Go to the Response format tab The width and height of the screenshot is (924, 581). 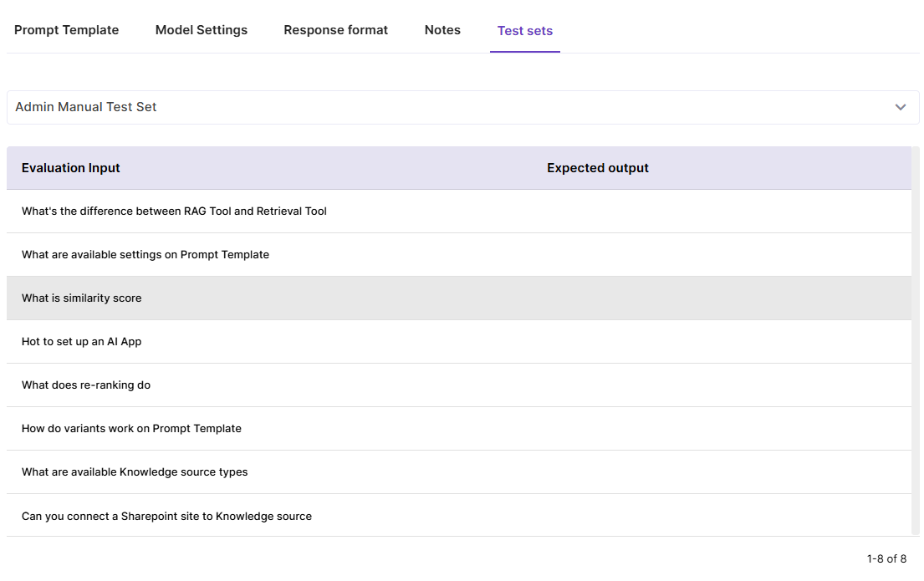tap(335, 30)
